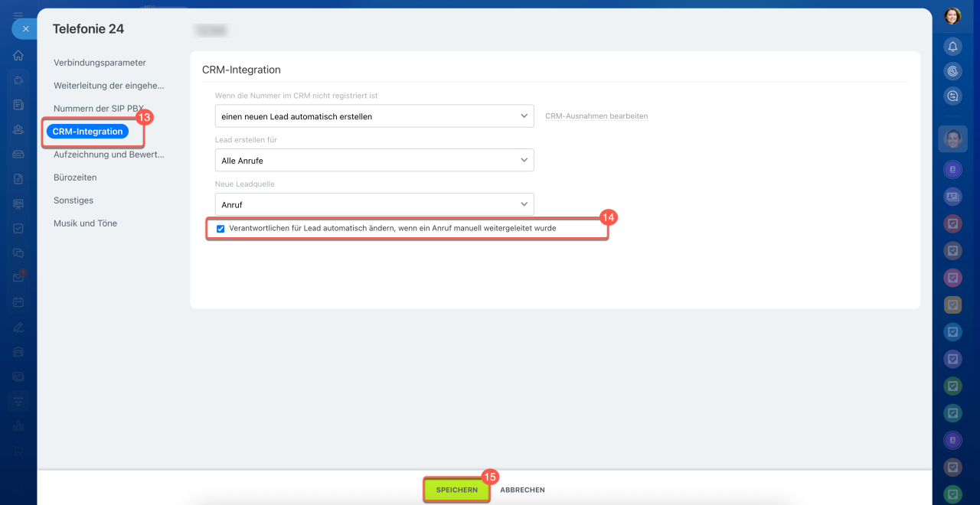This screenshot has width=980, height=505.
Task: Select Musik und Töne section
Action: point(85,223)
